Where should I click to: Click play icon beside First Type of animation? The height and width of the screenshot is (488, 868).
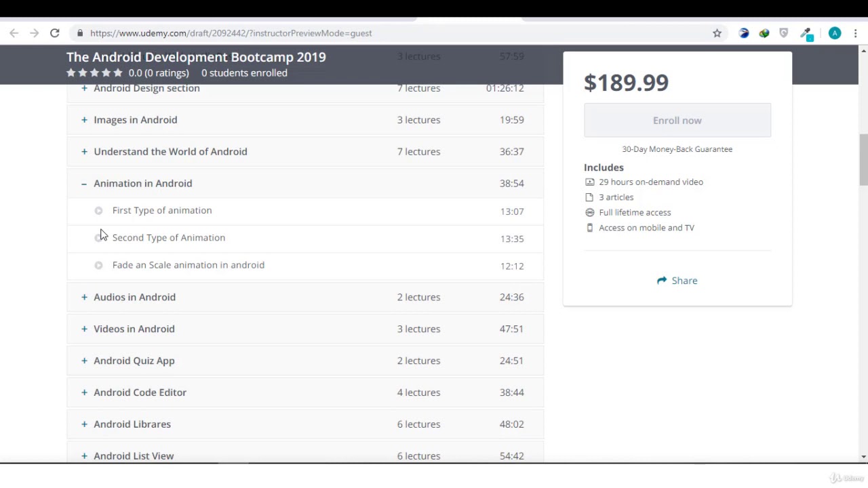(99, 211)
